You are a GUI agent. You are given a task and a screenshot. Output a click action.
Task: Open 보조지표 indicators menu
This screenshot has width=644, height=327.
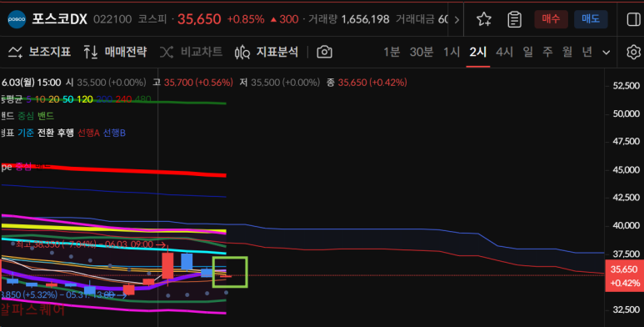pyautogui.click(x=39, y=53)
